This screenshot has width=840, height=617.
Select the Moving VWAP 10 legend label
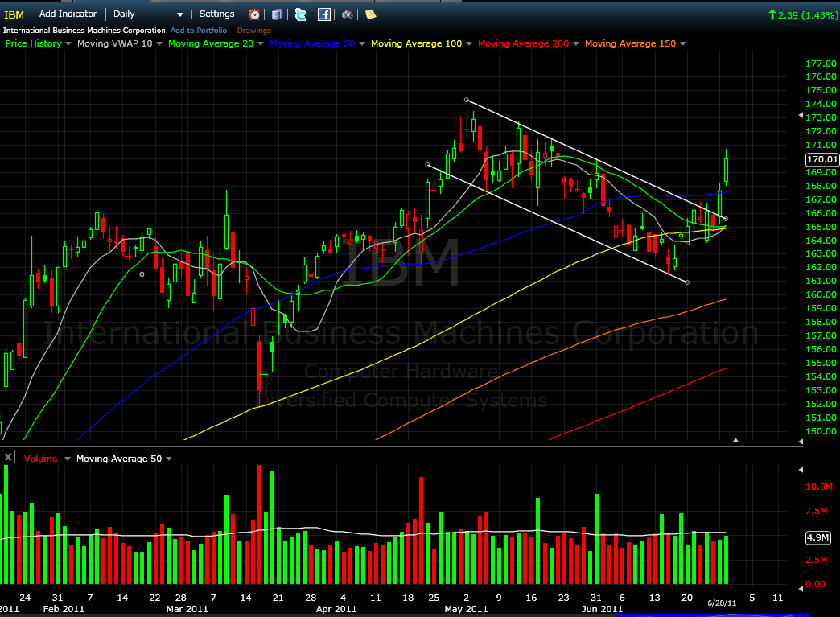point(114,43)
